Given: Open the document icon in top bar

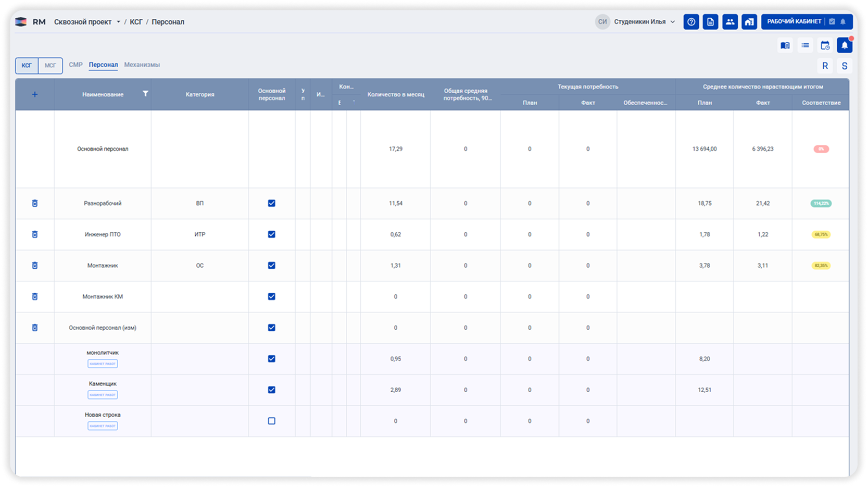Looking at the screenshot, I should 710,22.
